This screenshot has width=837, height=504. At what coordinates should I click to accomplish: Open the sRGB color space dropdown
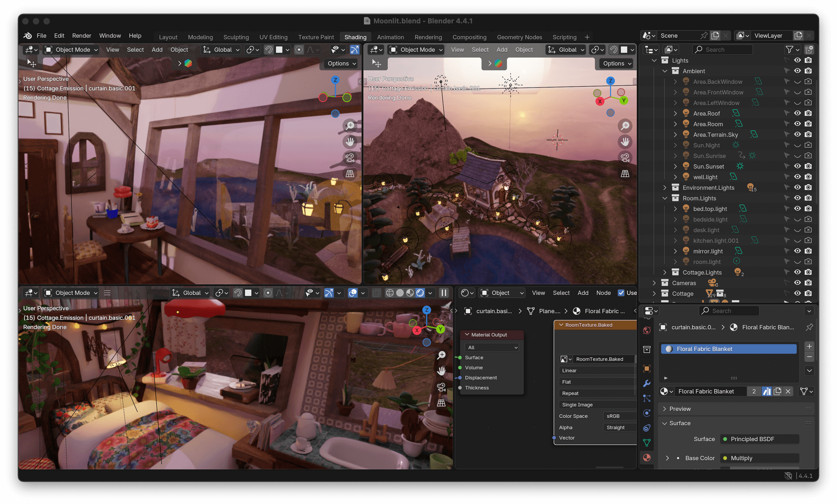tap(619, 416)
